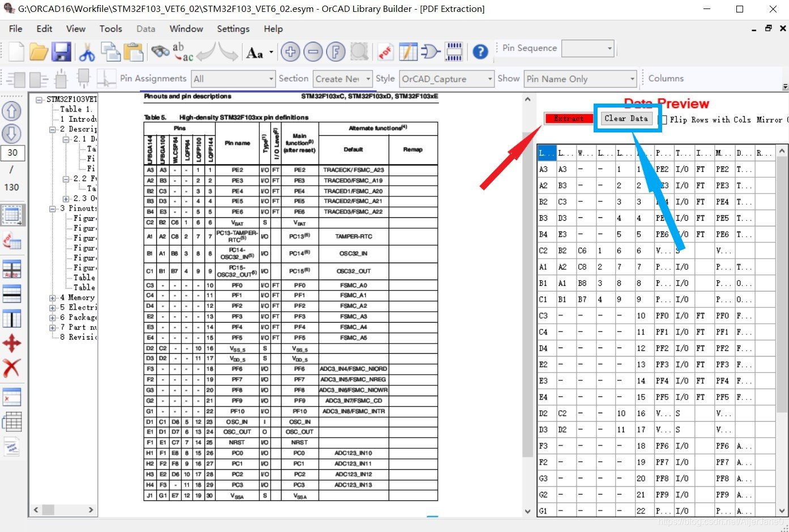The height and width of the screenshot is (532, 789).
Task: Click the red Extract button
Action: 568,118
